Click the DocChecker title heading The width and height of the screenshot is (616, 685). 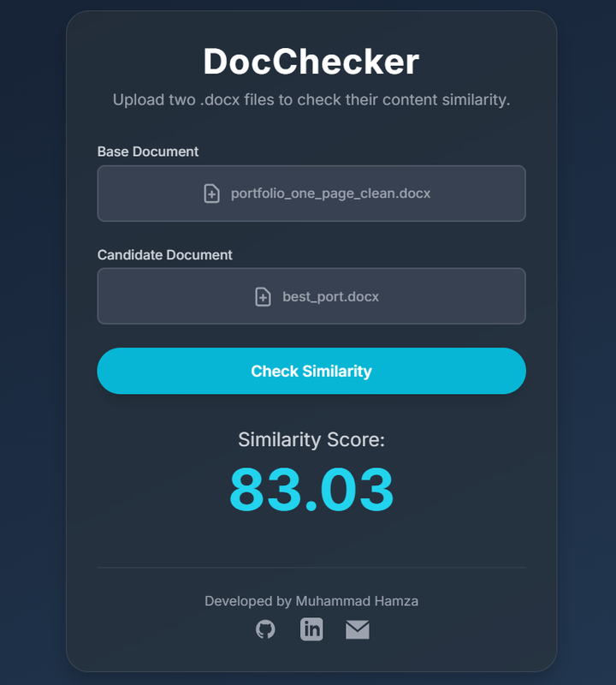[311, 61]
